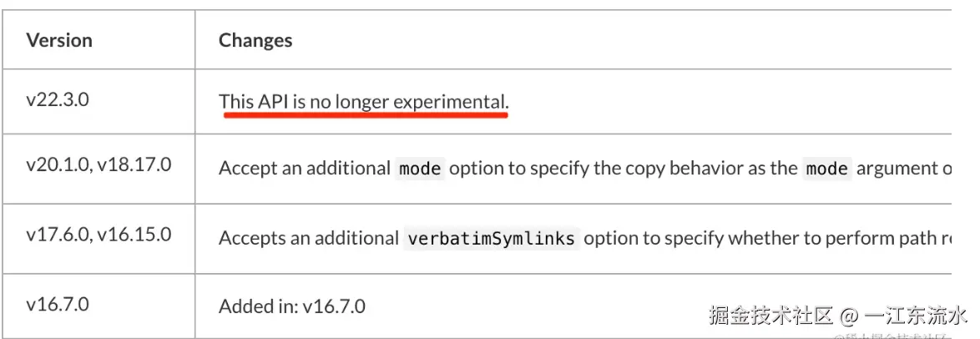The width and height of the screenshot is (980, 339).
Task: Click the first 'mode' code snippet
Action: pyautogui.click(x=421, y=169)
